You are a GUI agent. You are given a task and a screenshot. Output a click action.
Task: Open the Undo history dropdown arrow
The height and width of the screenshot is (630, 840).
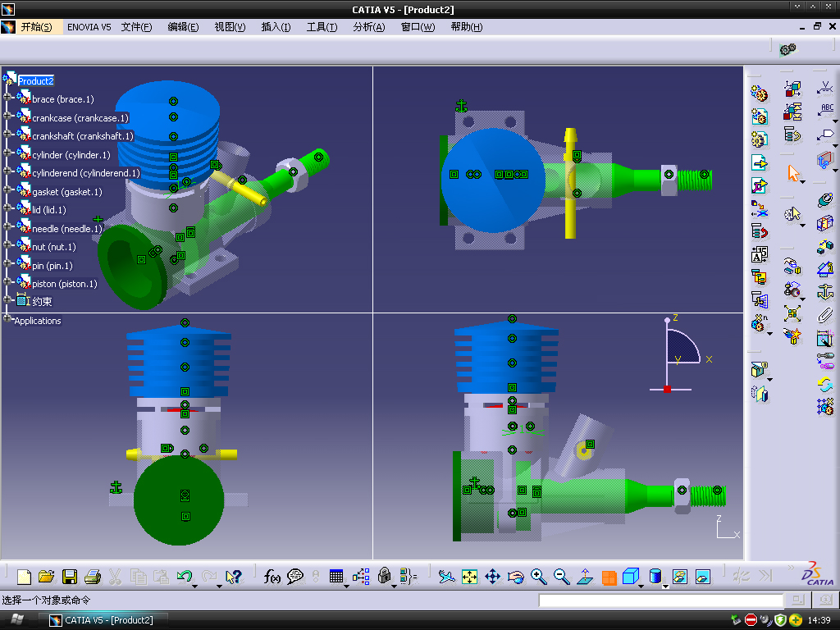coord(195,586)
